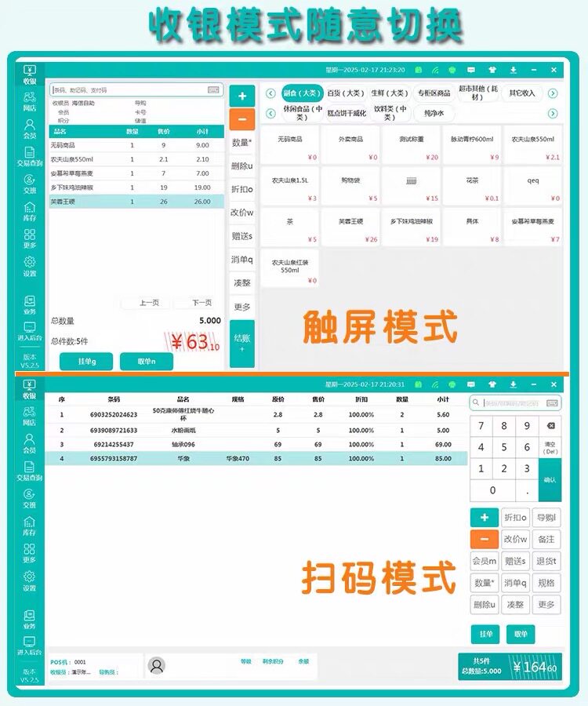Open 设置 gear in touch-mode window sidebar
The width and height of the screenshot is (588, 706).
point(29,266)
